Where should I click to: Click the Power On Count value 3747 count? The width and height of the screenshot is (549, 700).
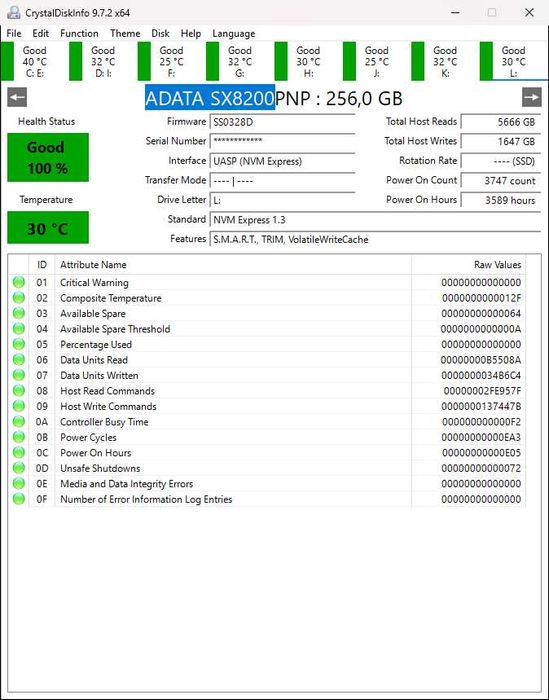coord(500,180)
